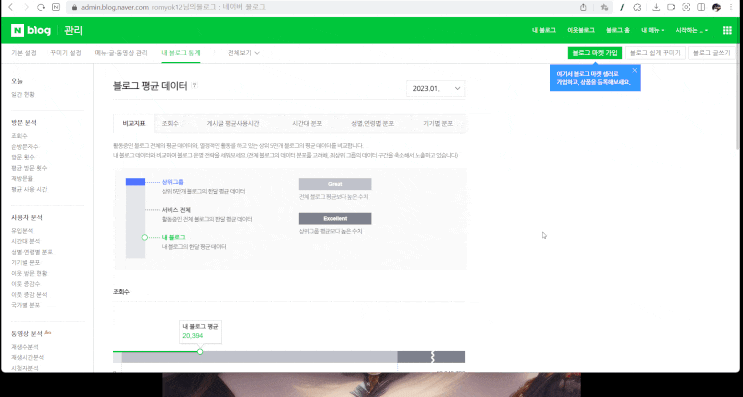Open the 메뉴·글·동영상 관리 menu tab
The width and height of the screenshot is (743, 397).
coord(121,53)
